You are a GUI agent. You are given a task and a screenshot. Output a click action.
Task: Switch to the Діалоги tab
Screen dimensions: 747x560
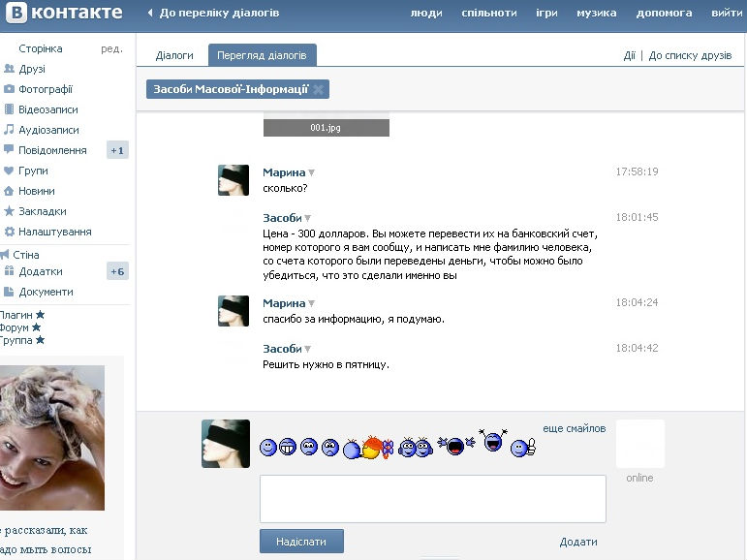pos(174,56)
